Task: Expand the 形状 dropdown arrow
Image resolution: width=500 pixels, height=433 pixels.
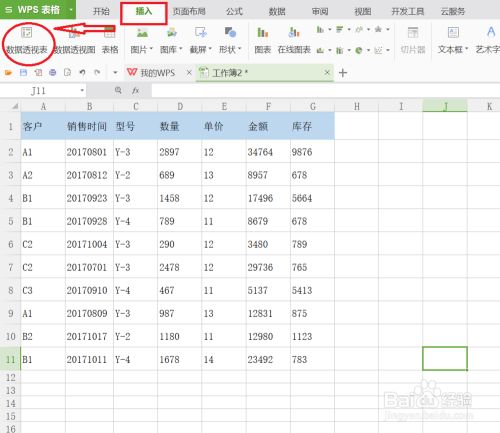Action: (240, 49)
